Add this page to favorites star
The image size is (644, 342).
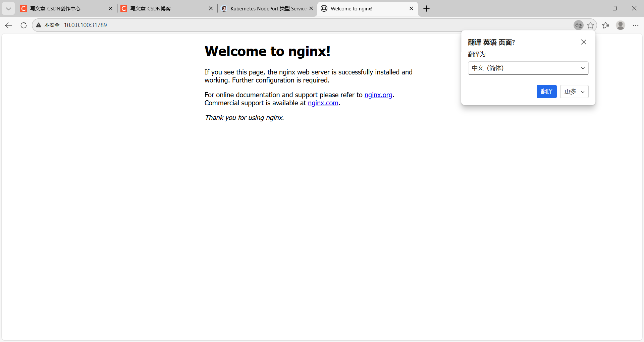[x=591, y=25]
